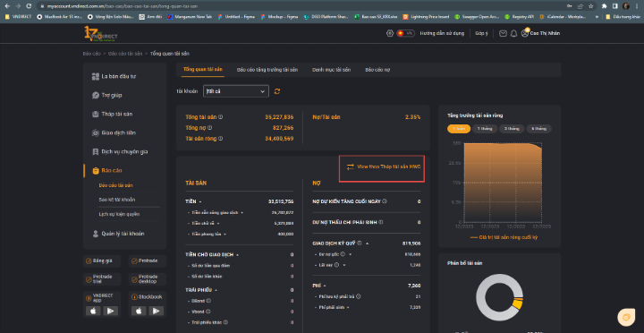Open the settings gear icon in header

(390, 33)
